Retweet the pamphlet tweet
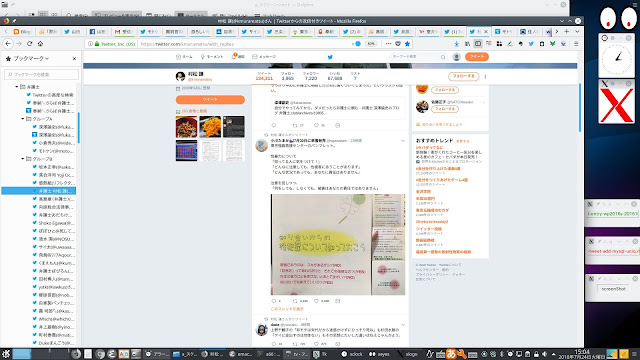 [295, 301]
